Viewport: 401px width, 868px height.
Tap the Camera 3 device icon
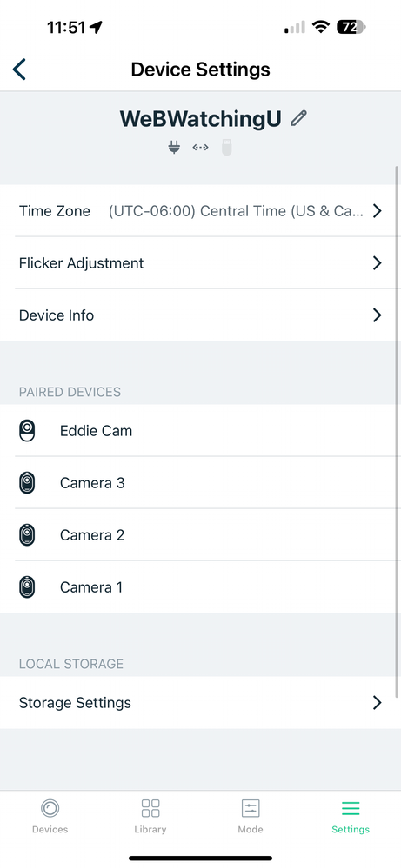(27, 483)
